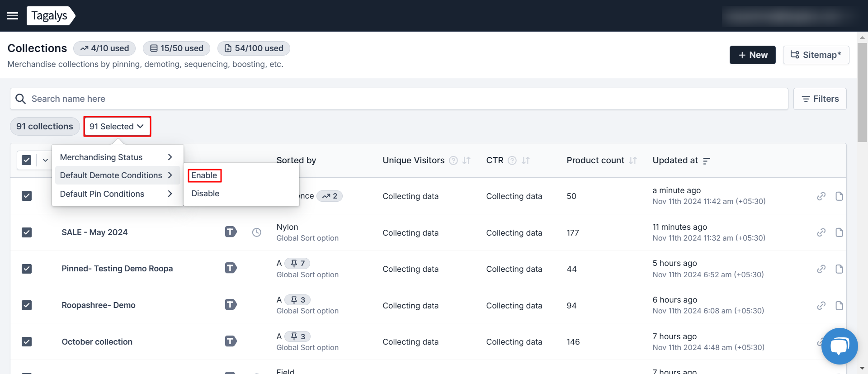Click the trending 2 badge in first row
868x374 pixels.
(330, 196)
